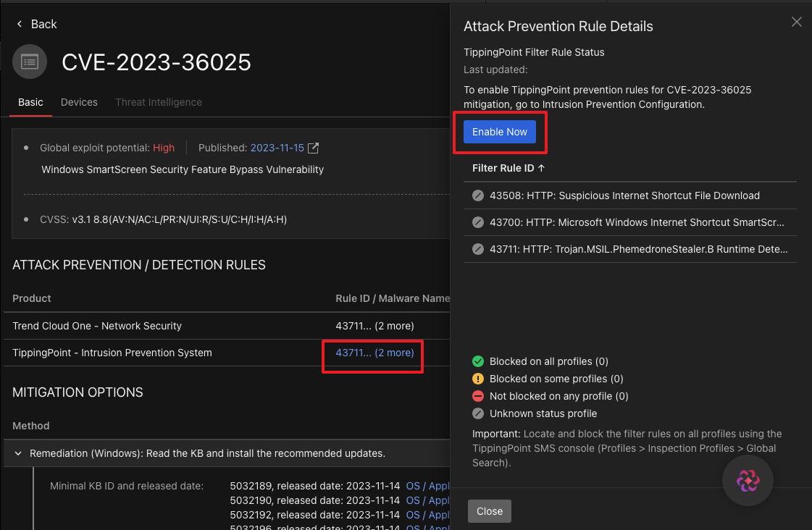Click the Back arrow icon
Image resolution: width=812 pixels, height=530 pixels.
click(20, 25)
